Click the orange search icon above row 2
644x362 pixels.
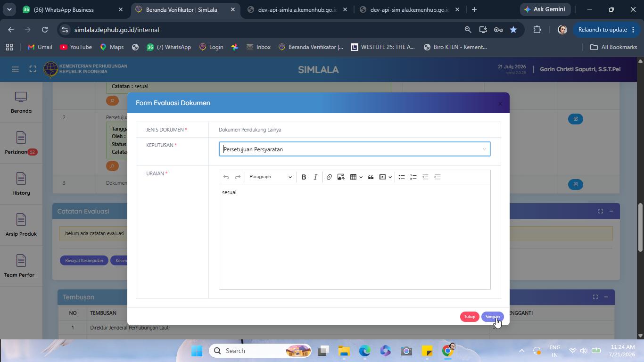(112, 100)
